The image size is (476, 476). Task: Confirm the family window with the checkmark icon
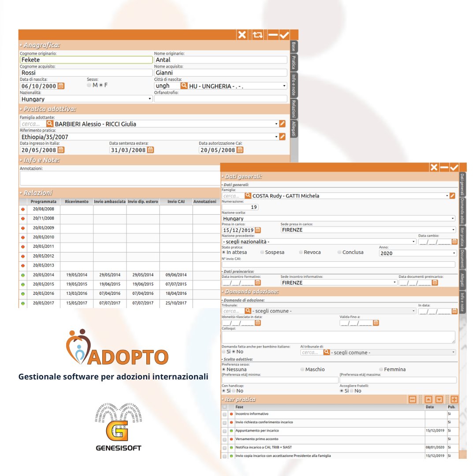454,167
